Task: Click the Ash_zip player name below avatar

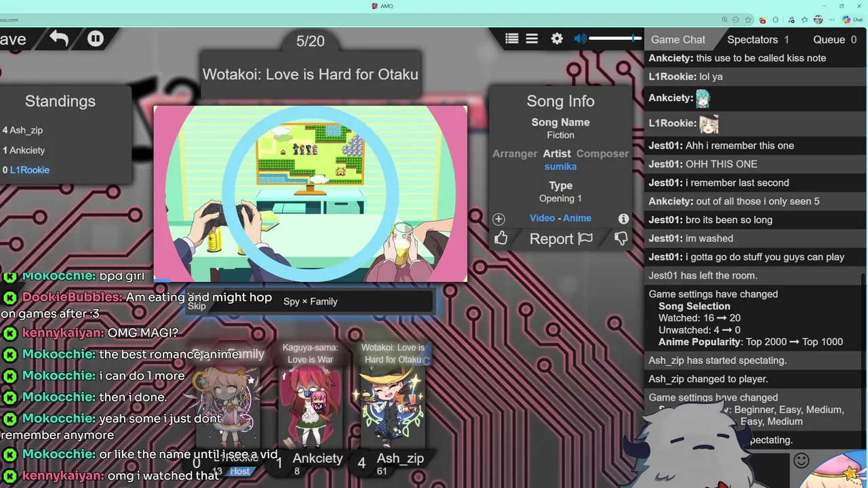Action: [x=400, y=459]
